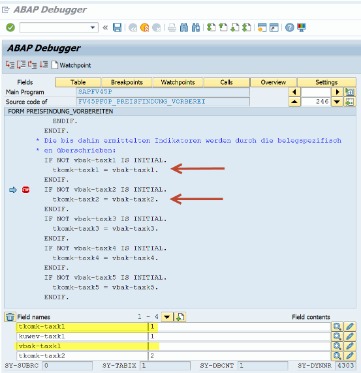Click the left arrow column scroll button
The height and width of the screenshot is (373, 361).
[x=294, y=92]
